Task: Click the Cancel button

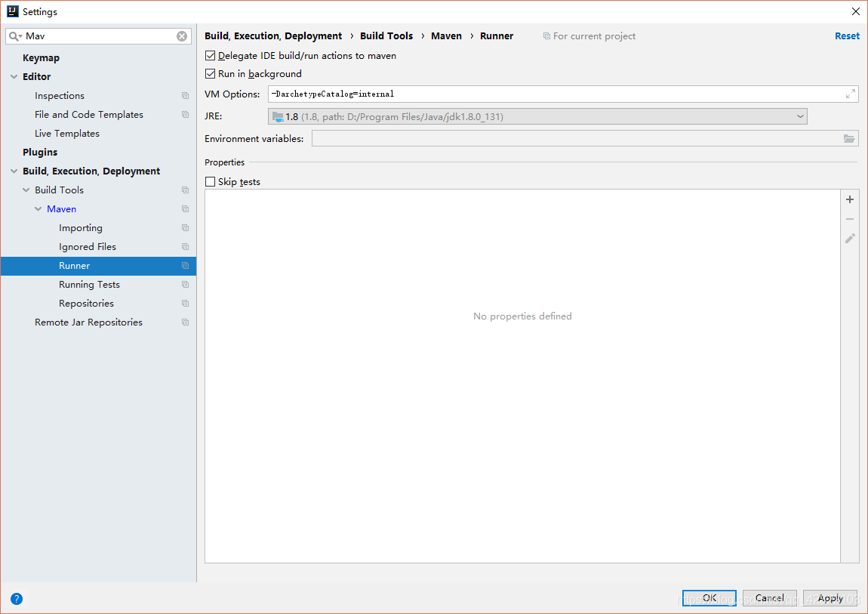Action: (769, 598)
